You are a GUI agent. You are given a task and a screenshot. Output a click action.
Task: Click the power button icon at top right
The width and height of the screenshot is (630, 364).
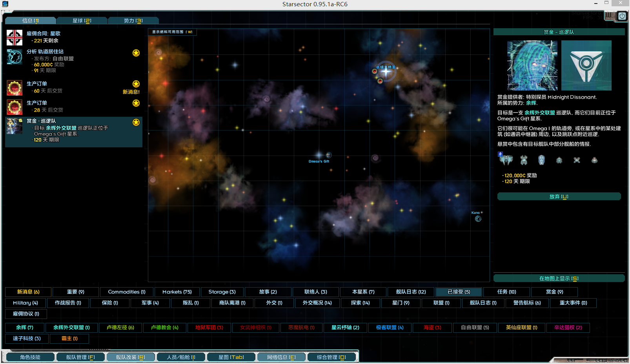(622, 16)
